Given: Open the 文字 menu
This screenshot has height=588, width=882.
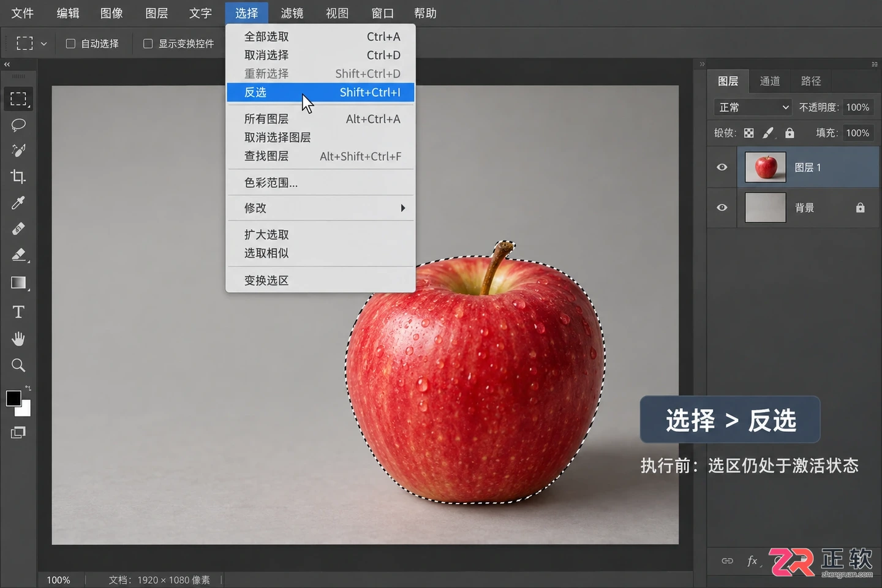Looking at the screenshot, I should [200, 13].
